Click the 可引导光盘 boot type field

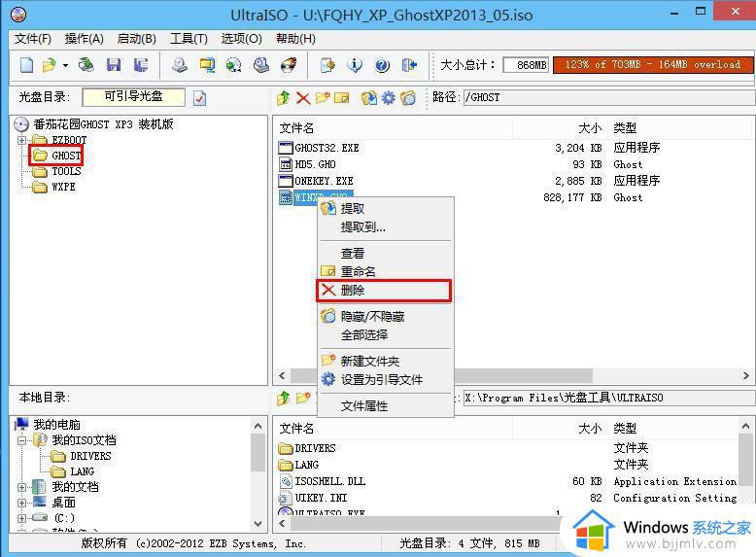click(133, 97)
